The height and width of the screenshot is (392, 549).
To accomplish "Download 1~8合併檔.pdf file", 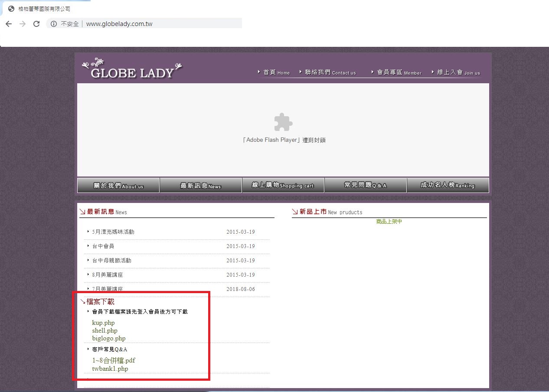I will 114,360.
